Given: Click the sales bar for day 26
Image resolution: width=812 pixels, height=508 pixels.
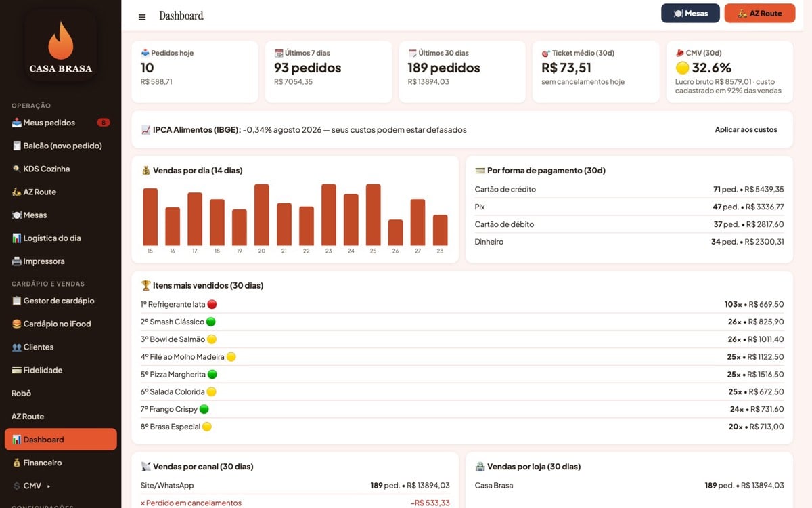Looking at the screenshot, I should [396, 232].
